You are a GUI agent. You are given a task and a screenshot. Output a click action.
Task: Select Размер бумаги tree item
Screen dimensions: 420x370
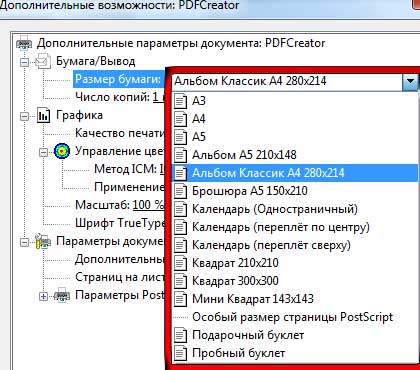118,79
